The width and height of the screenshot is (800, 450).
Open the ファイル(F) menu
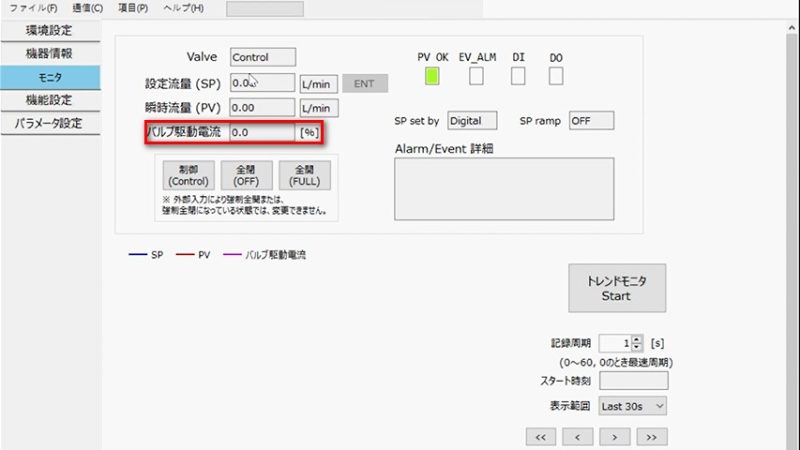pyautogui.click(x=33, y=8)
